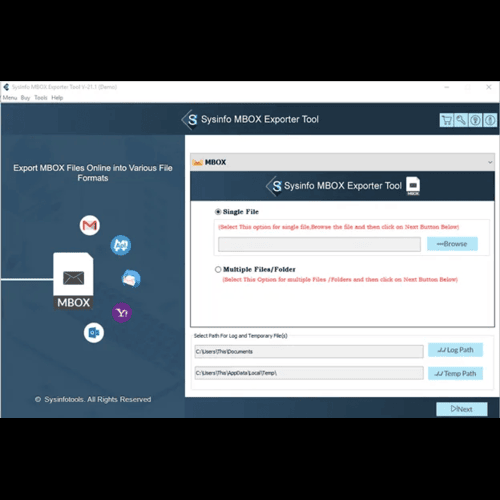Open the Buy menu
This screenshot has height=500, width=500.
pyautogui.click(x=25, y=98)
